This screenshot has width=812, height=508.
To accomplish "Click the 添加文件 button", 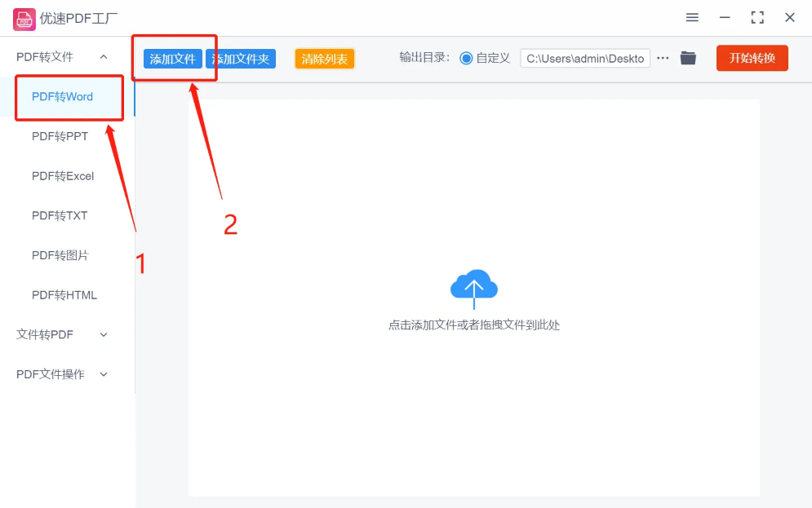I will click(172, 59).
